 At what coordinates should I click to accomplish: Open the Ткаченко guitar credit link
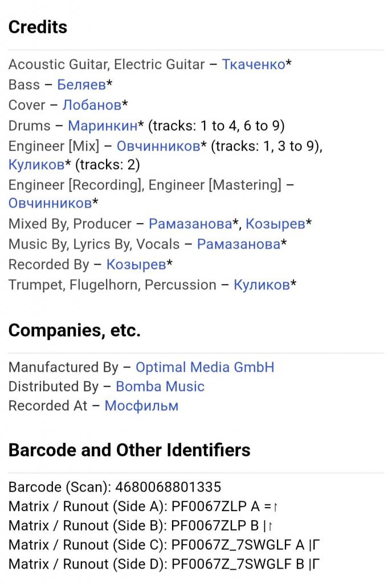point(254,64)
